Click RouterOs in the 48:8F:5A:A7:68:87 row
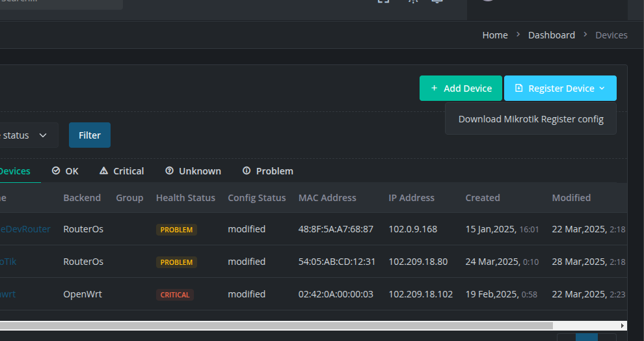 [83, 229]
